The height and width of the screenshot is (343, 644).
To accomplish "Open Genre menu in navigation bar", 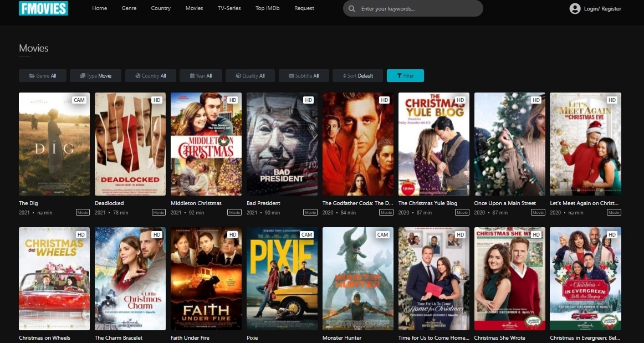I will [x=129, y=8].
